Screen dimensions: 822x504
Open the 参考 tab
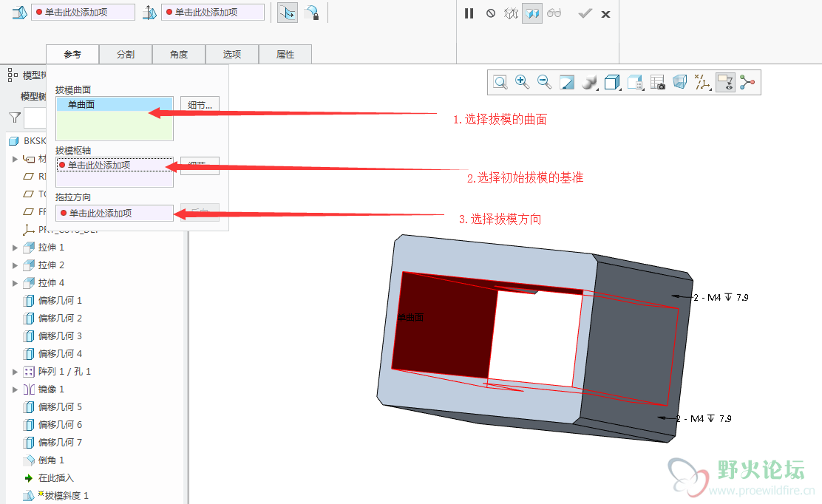72,55
